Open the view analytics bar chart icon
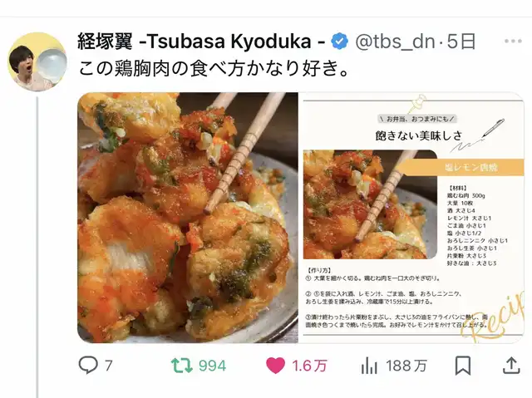Viewport: 532px width, 398px height. point(369,366)
